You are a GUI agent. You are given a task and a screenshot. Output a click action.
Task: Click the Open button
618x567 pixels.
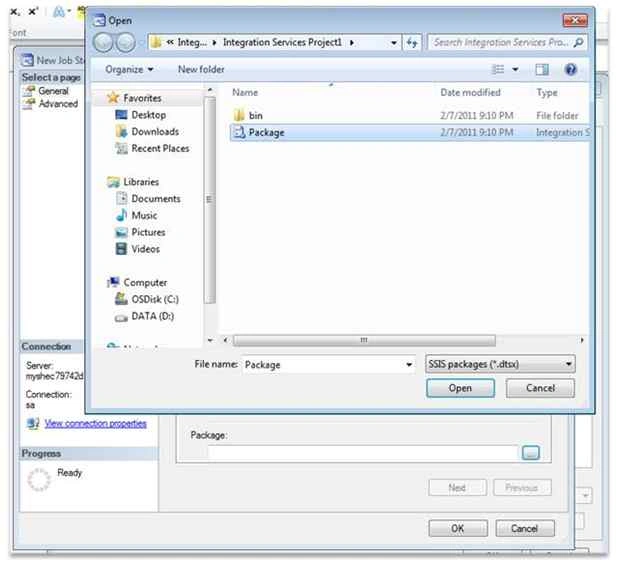click(460, 389)
